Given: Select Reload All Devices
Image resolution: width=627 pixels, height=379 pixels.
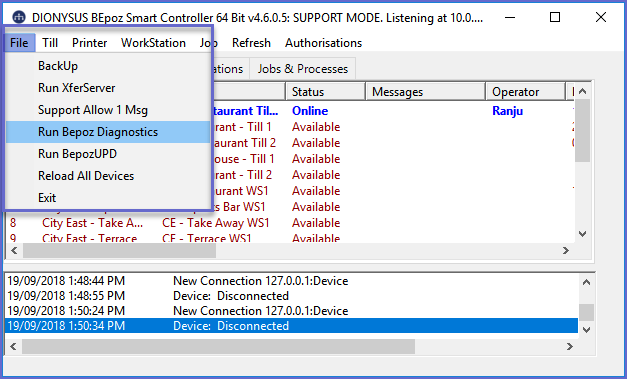Looking at the screenshot, I should (108, 176).
